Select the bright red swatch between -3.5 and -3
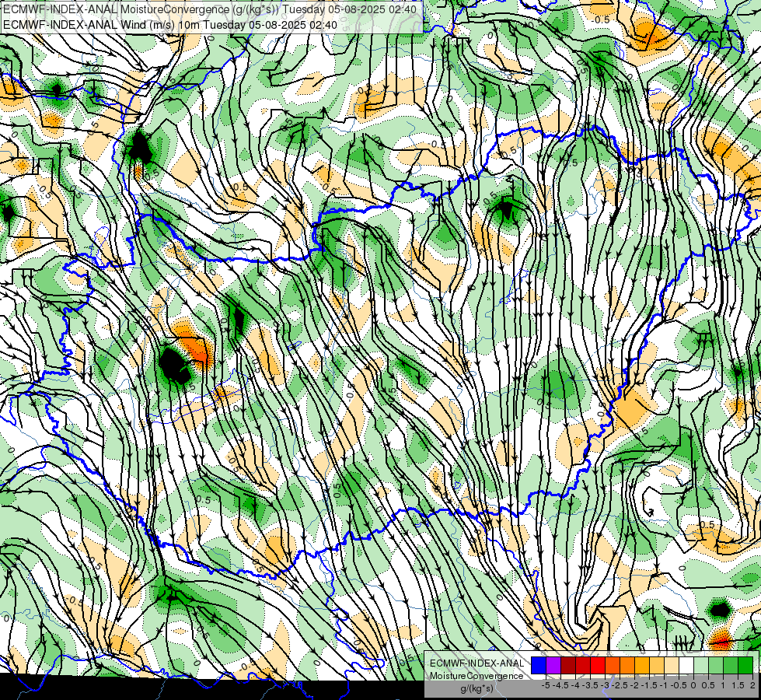This screenshot has width=761, height=700. [x=598, y=665]
